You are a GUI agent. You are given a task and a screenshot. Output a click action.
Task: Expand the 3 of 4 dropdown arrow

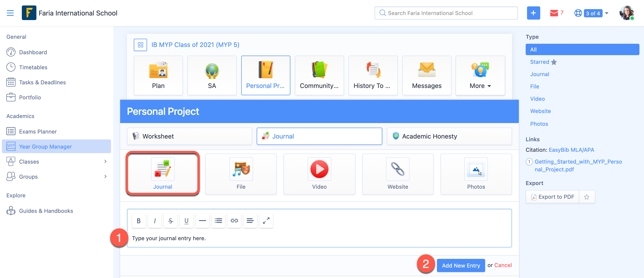pyautogui.click(x=607, y=13)
